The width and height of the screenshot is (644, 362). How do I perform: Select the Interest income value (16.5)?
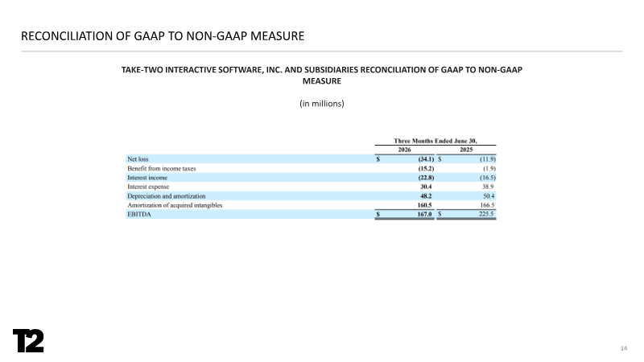488,178
